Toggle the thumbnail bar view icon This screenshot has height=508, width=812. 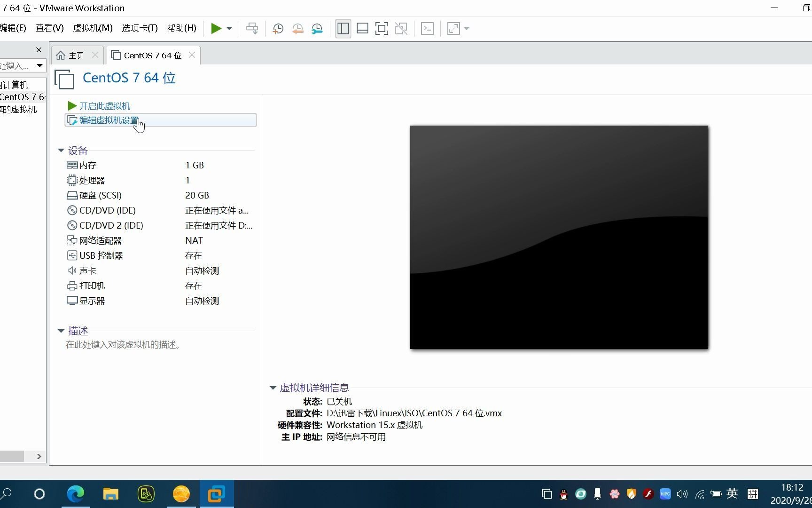point(362,29)
